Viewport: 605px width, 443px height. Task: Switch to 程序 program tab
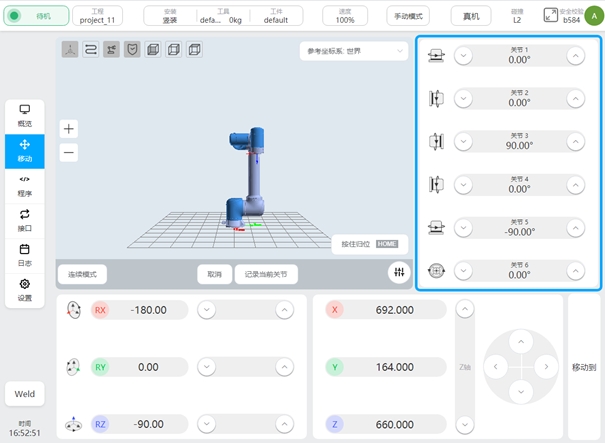[x=25, y=185]
